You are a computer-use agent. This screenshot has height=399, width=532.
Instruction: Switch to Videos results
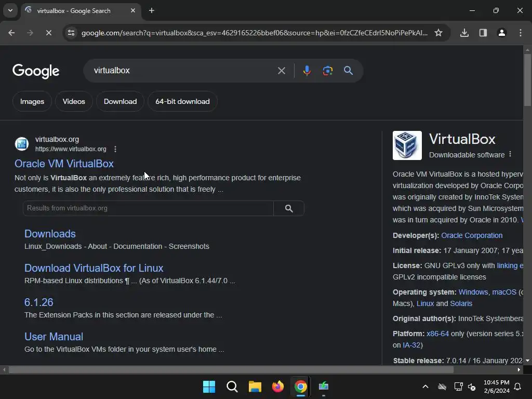pos(74,101)
